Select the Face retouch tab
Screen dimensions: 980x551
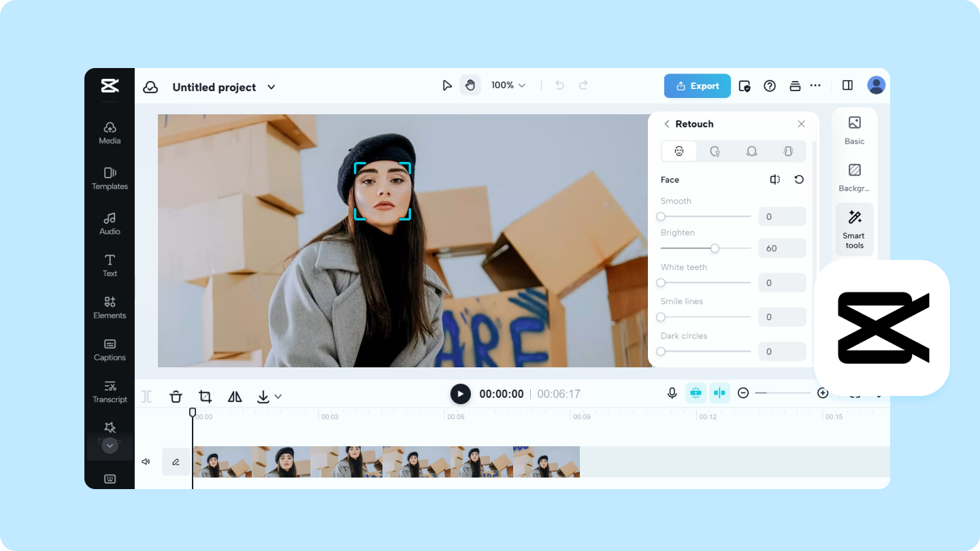click(x=679, y=151)
